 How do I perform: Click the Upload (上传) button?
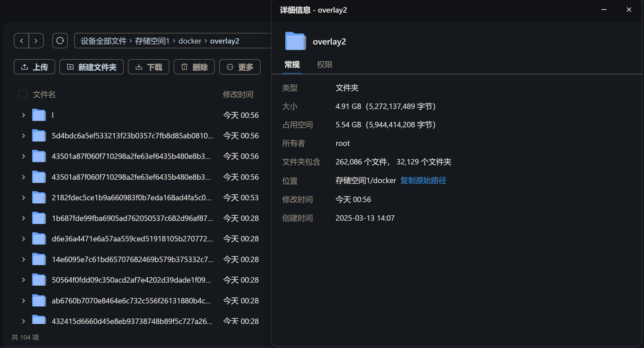tap(34, 67)
